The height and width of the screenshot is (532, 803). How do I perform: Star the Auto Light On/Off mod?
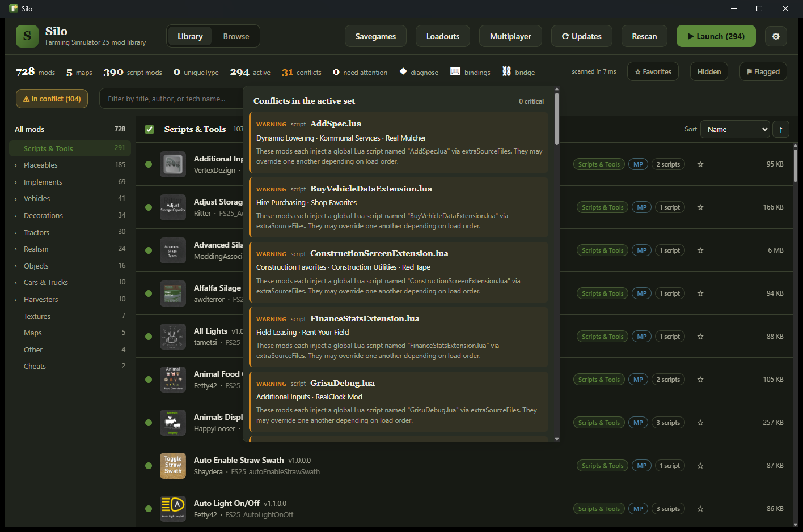point(700,509)
